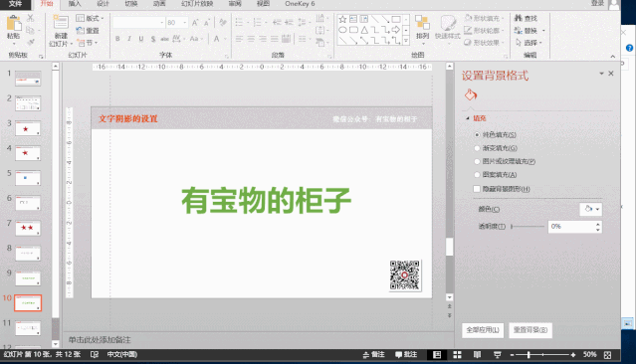Toggle strikethrough abc icon
Viewport: 636px width, 364px height.
click(164, 39)
